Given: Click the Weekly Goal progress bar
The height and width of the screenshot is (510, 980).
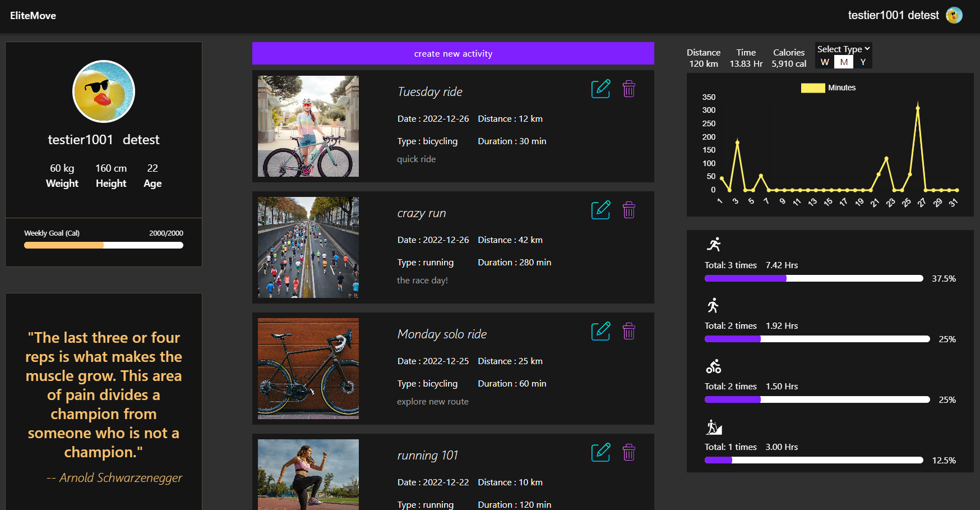Looking at the screenshot, I should (x=103, y=245).
